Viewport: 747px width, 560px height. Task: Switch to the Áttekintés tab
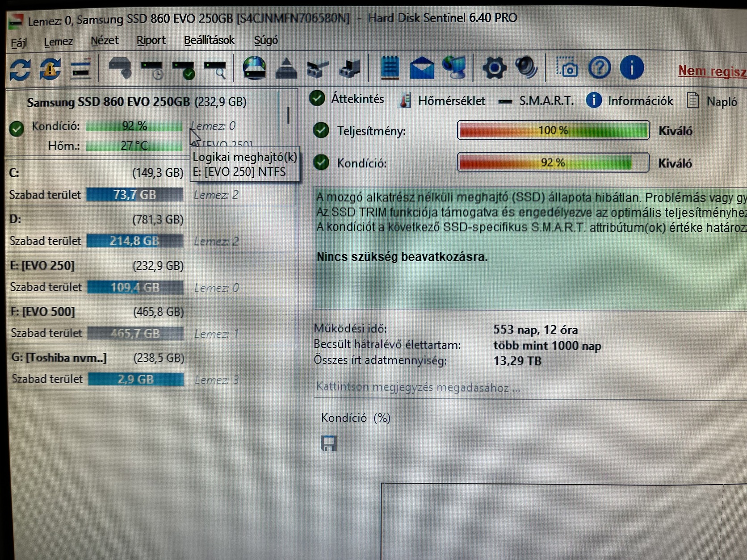tap(347, 99)
